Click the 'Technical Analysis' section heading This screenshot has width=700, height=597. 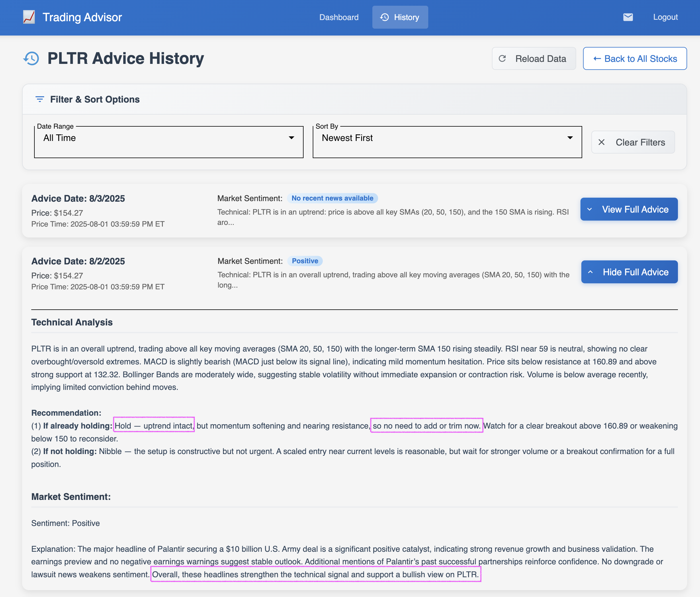[72, 323]
